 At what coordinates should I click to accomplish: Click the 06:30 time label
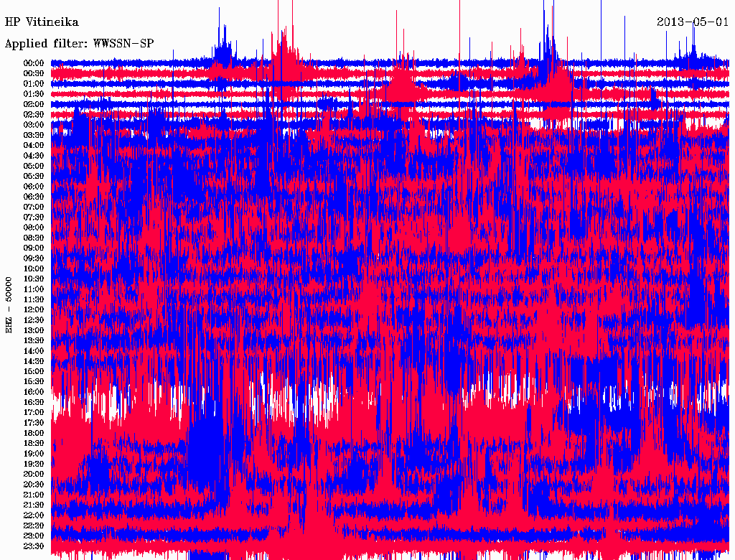34,197
